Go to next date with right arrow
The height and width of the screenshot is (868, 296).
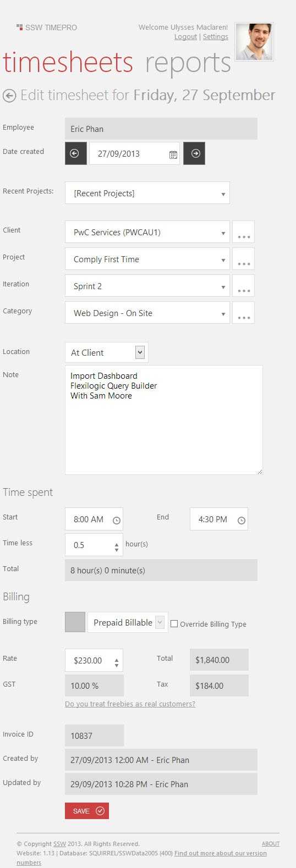[x=194, y=153]
